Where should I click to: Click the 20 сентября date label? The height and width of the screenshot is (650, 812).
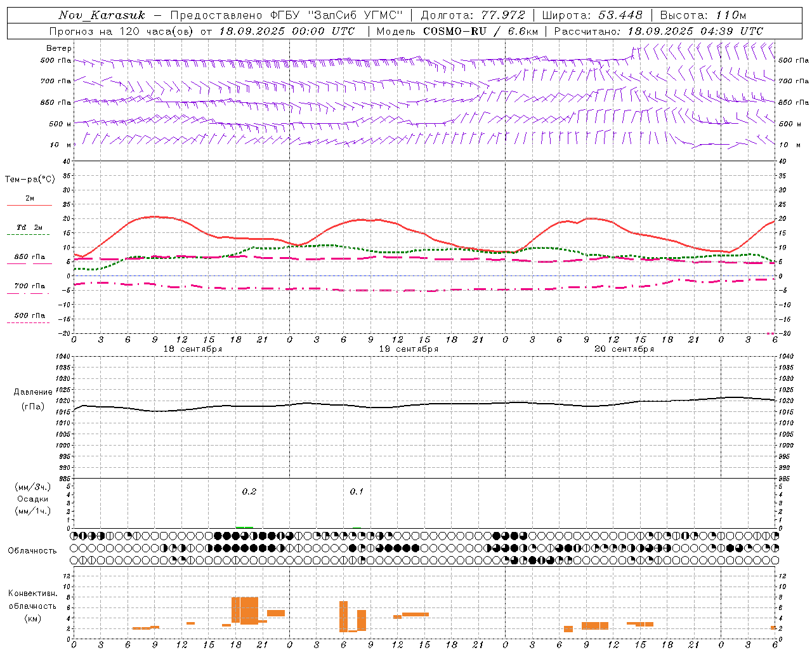(624, 349)
